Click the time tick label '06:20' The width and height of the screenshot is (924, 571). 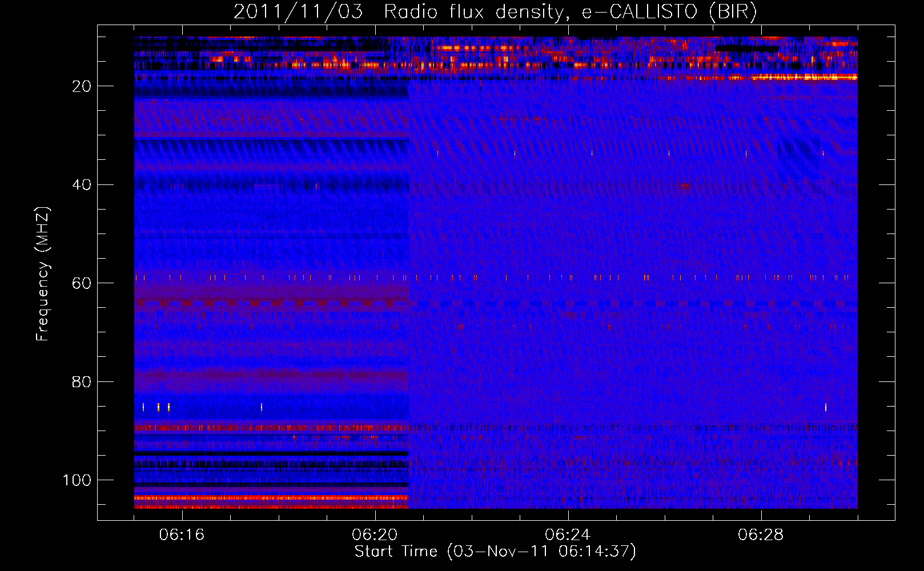point(375,535)
